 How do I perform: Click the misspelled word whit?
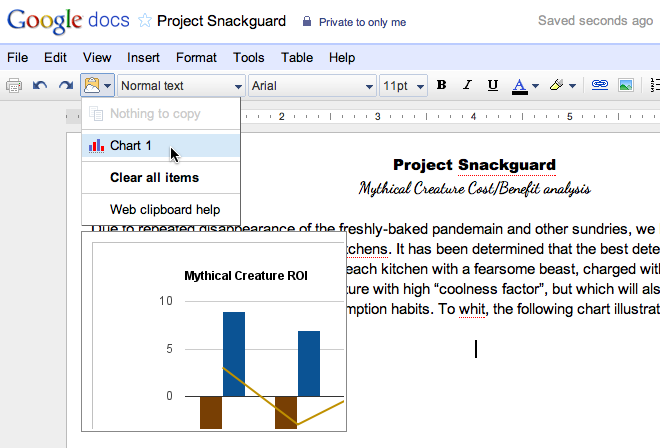(472, 309)
